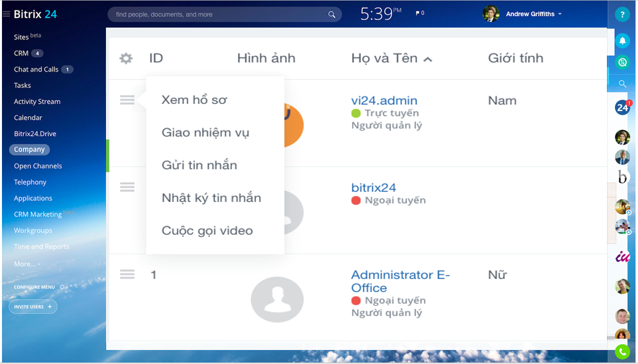638x364 pixels.
Task: Open the purple logo contact in right sidebar
Action: pyautogui.click(x=622, y=256)
